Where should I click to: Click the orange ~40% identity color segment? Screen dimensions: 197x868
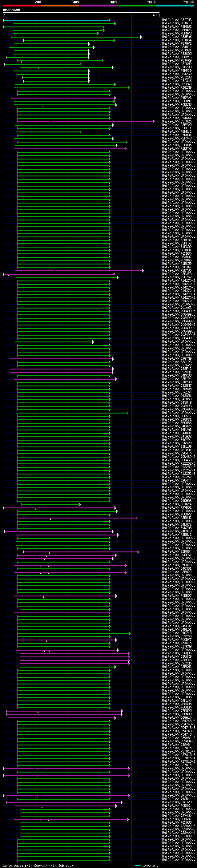coord(61,6)
